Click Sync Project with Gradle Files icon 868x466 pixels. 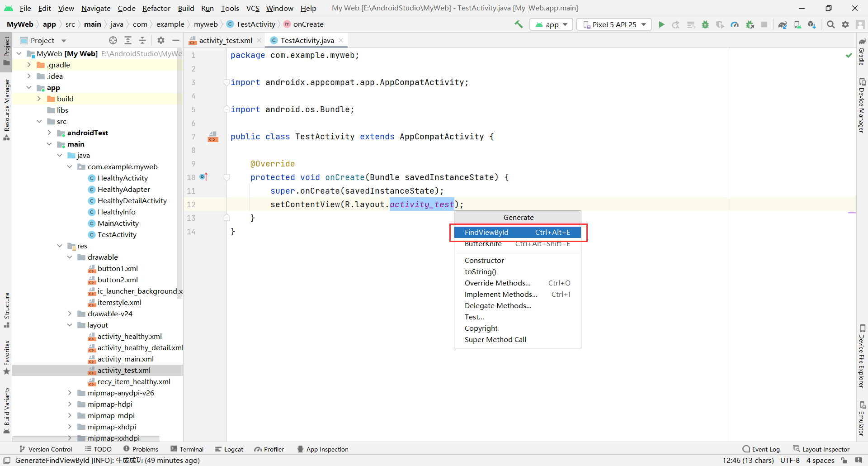pyautogui.click(x=783, y=24)
